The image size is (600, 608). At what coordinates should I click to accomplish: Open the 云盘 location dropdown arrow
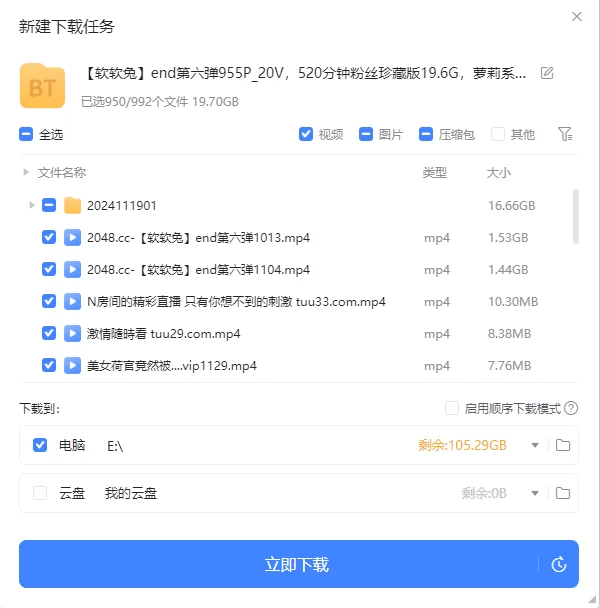pos(535,493)
